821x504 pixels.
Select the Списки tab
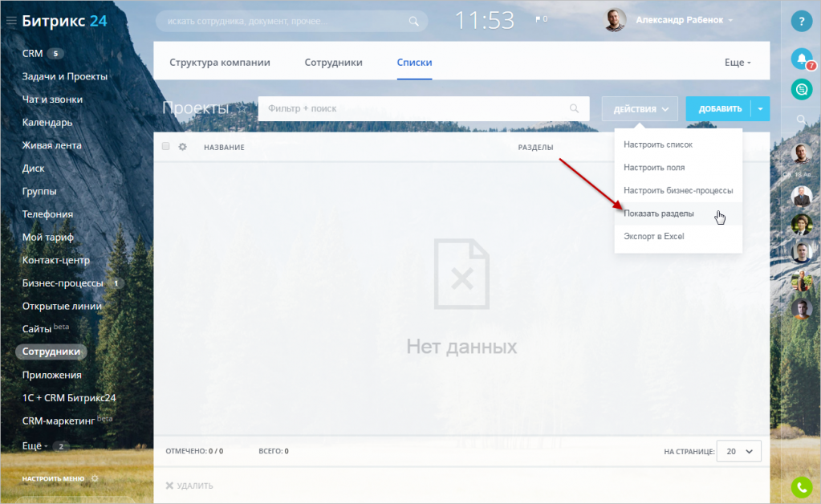pyautogui.click(x=414, y=63)
